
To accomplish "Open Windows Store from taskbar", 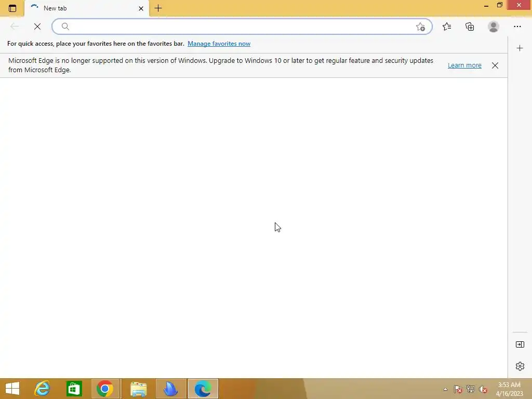I will coord(74,389).
